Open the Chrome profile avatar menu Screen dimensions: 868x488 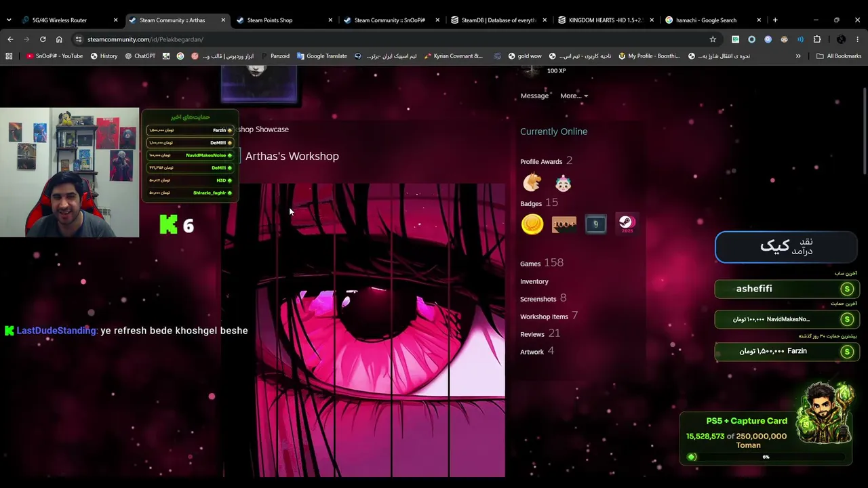(x=841, y=39)
